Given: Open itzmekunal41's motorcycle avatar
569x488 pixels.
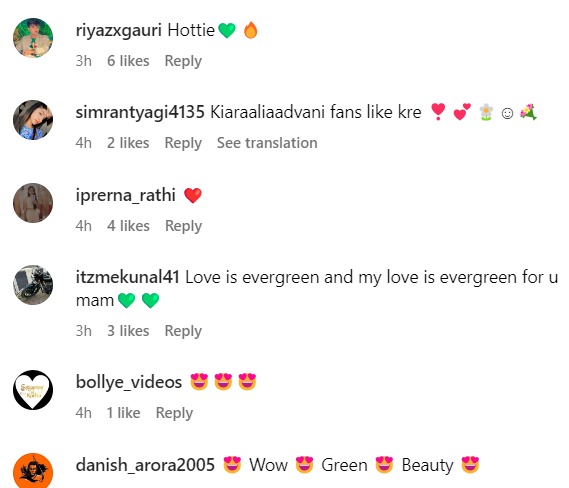Looking at the screenshot, I should pyautogui.click(x=33, y=285).
